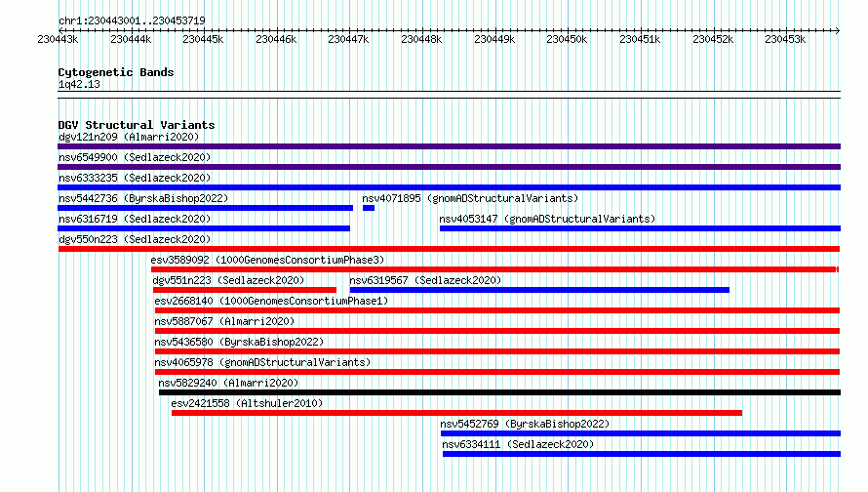Click the chr1:230443001..230453719 region label

tap(132, 20)
